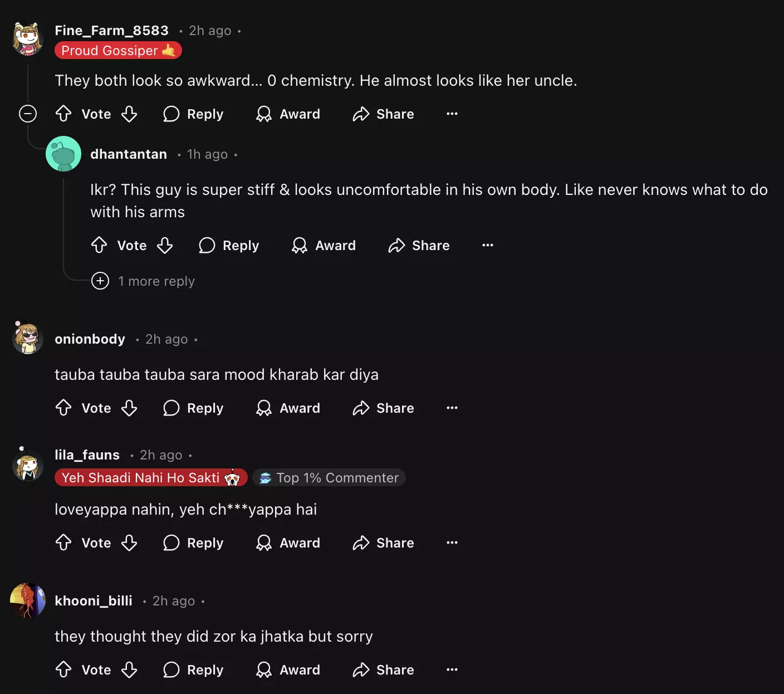This screenshot has width=784, height=694.
Task: Open more options on dhantantan's reply
Action: click(488, 246)
